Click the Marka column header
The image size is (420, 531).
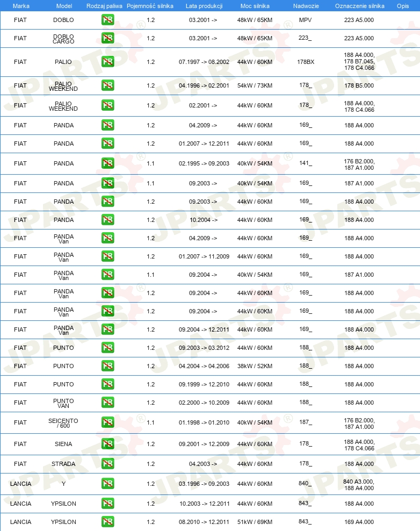(21, 6)
